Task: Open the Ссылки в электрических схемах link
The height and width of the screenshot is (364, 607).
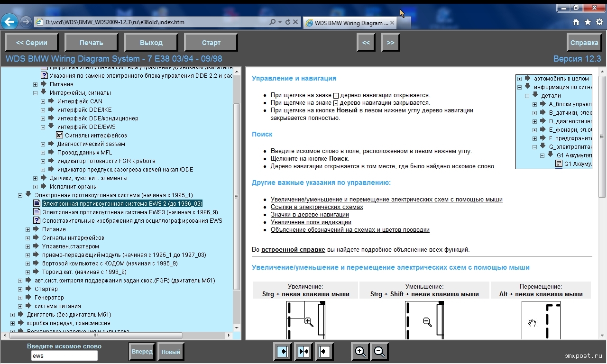Action: coord(317,207)
